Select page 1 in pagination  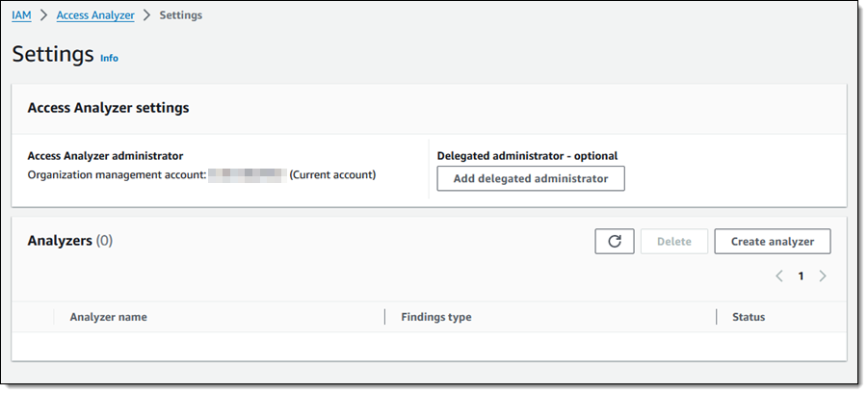pyautogui.click(x=801, y=276)
